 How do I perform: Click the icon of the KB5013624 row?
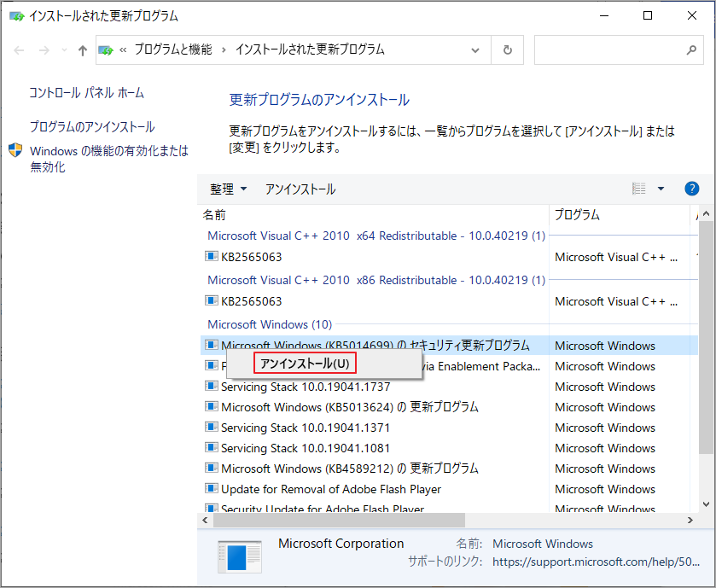click(211, 406)
